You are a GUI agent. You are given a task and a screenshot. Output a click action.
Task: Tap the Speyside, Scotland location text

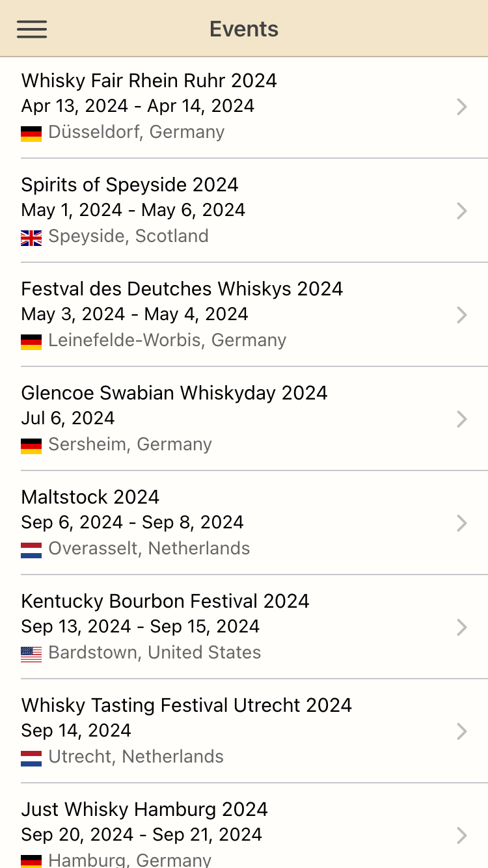click(128, 236)
